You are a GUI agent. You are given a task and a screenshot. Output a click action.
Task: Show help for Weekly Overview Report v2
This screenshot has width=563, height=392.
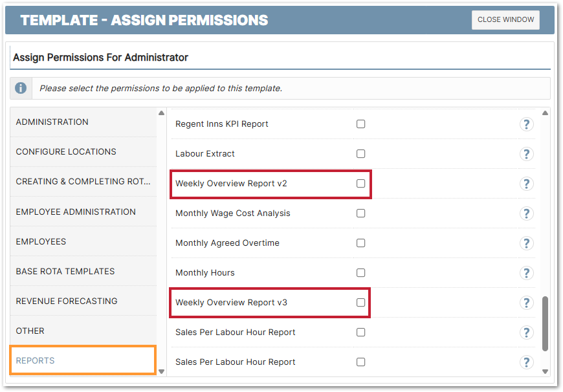point(527,184)
